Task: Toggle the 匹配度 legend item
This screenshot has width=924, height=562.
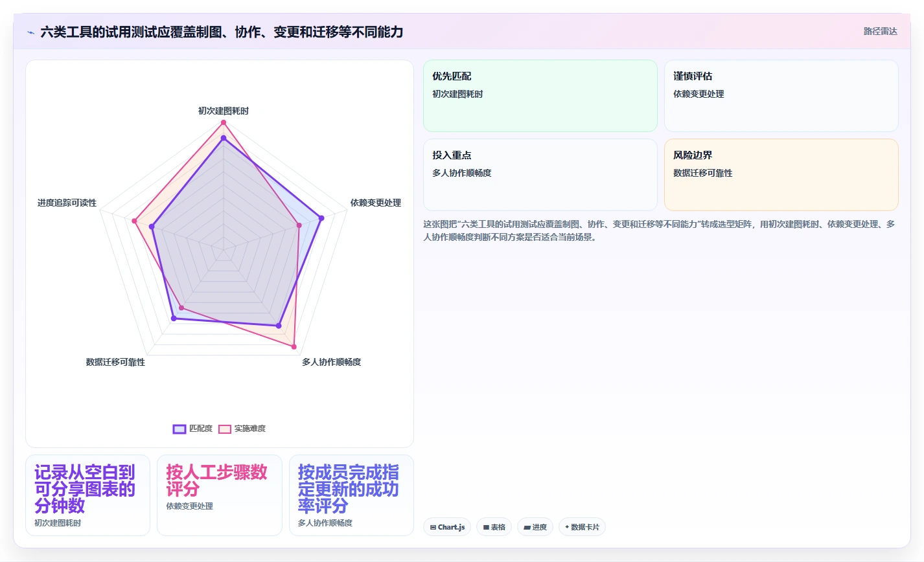Action: click(192, 429)
